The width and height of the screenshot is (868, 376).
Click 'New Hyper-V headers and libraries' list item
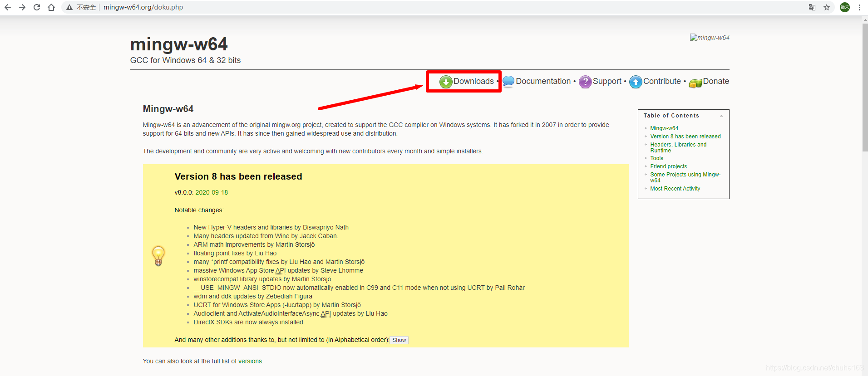click(x=271, y=227)
